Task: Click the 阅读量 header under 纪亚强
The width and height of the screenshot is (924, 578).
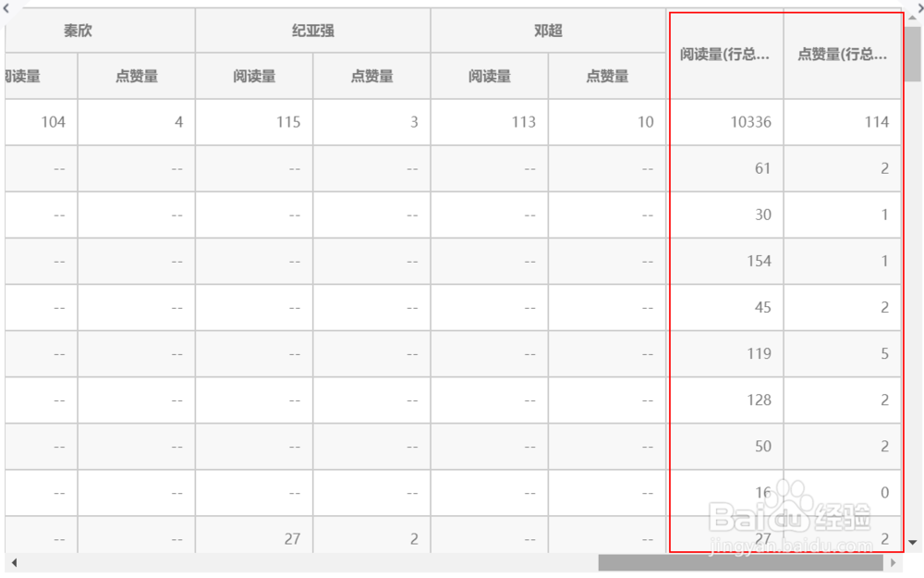Action: [252, 77]
